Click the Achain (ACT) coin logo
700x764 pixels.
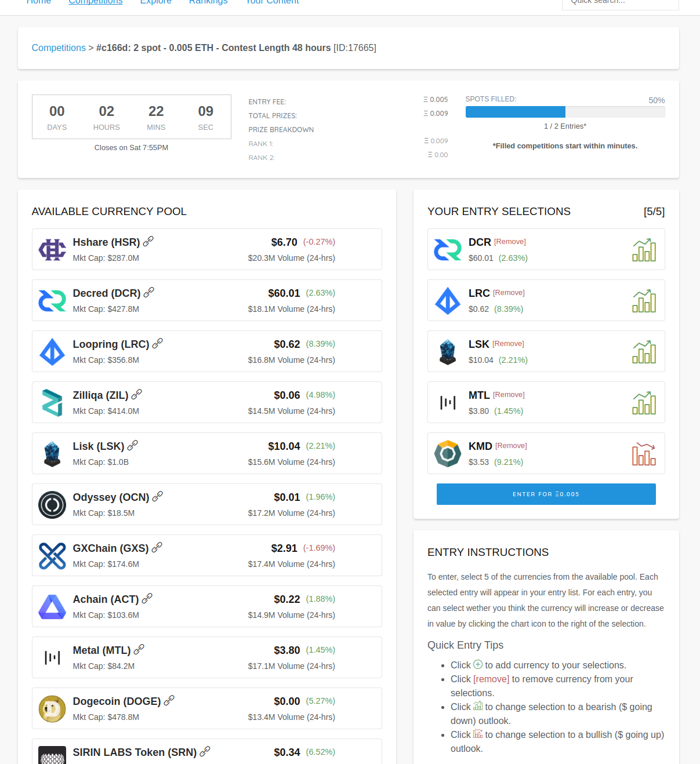coord(52,606)
